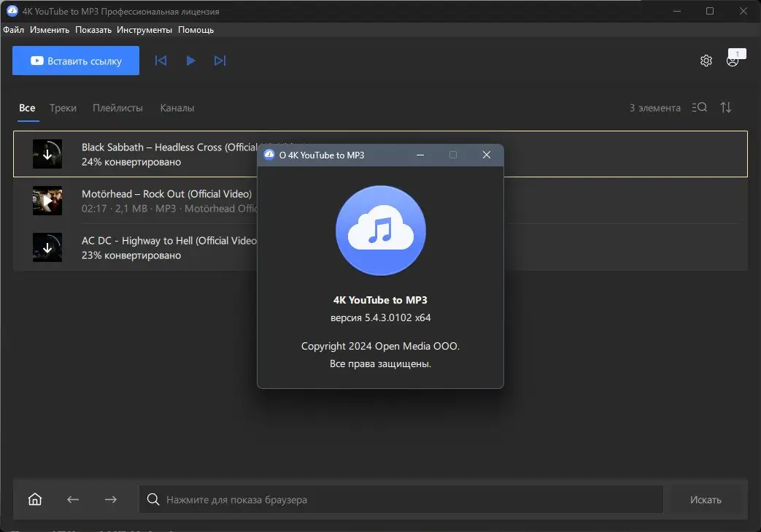This screenshot has height=532, width=761.
Task: Minimize the О 4K YouTube to MP3 dialog
Action: (420, 155)
